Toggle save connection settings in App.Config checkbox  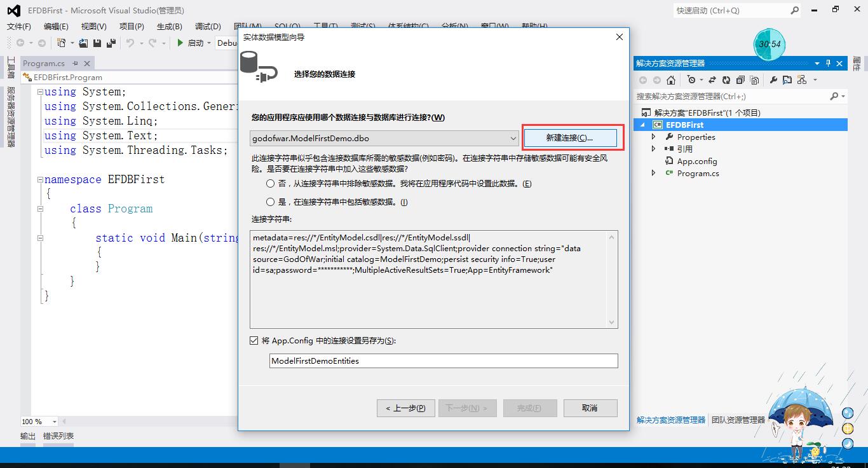pyautogui.click(x=254, y=341)
